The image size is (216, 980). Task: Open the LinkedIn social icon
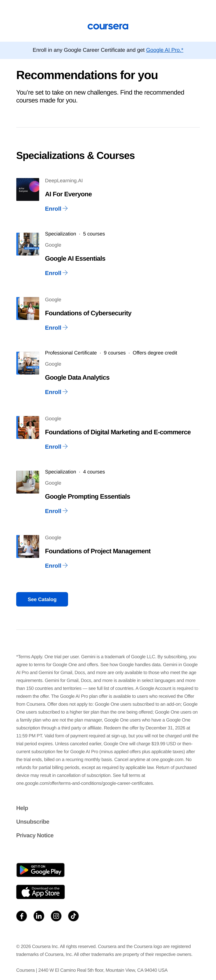point(39,916)
